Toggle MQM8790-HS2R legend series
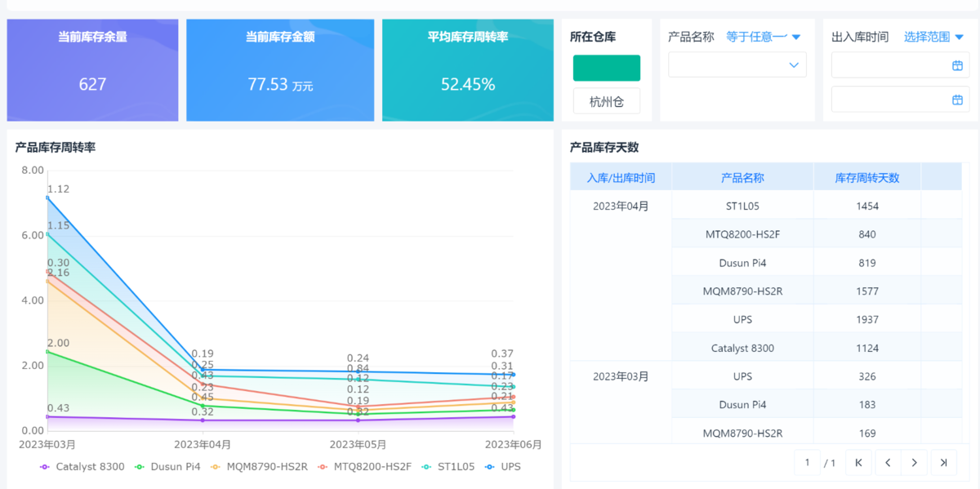The height and width of the screenshot is (489, 980). [x=259, y=467]
